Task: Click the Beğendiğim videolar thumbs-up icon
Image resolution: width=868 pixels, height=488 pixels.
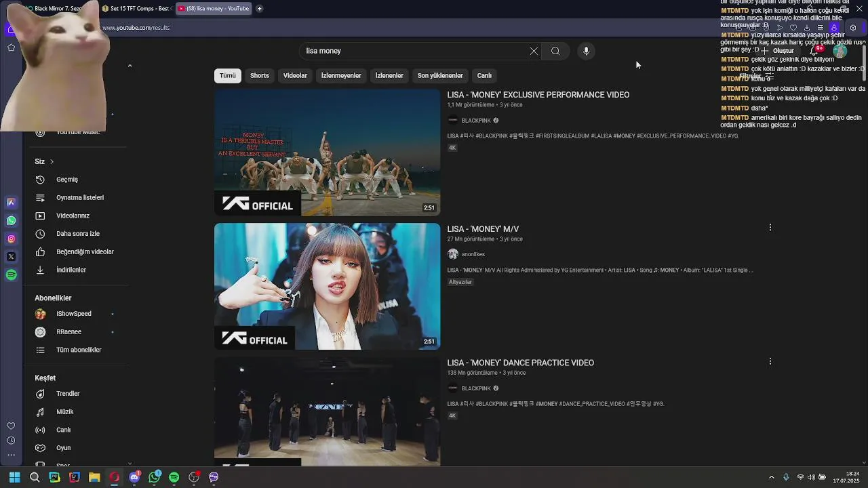Action: pos(40,251)
